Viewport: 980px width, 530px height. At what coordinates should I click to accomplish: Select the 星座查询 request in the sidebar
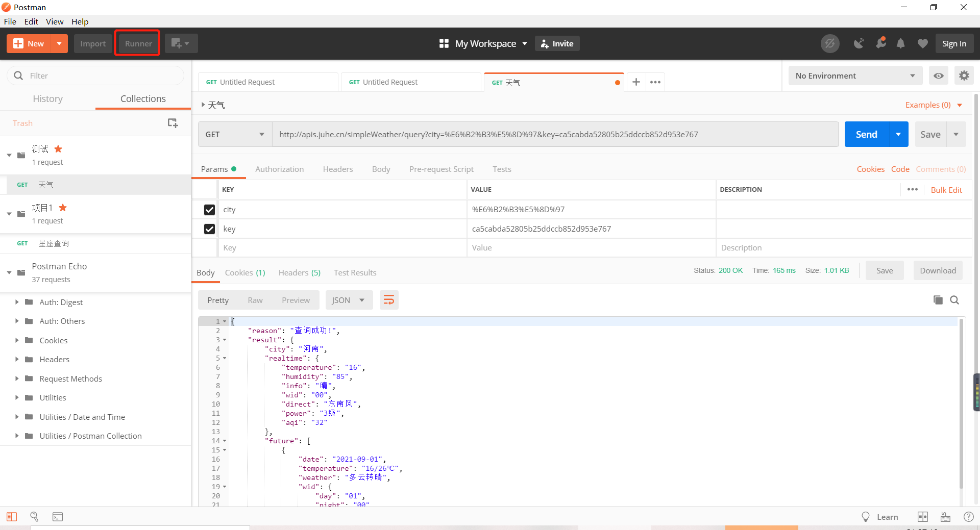[95, 243]
